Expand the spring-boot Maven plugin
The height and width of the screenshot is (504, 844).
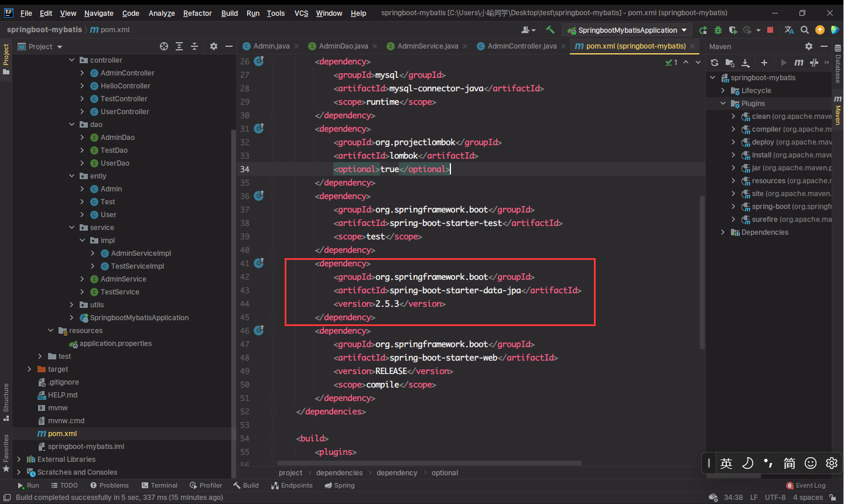click(x=733, y=206)
